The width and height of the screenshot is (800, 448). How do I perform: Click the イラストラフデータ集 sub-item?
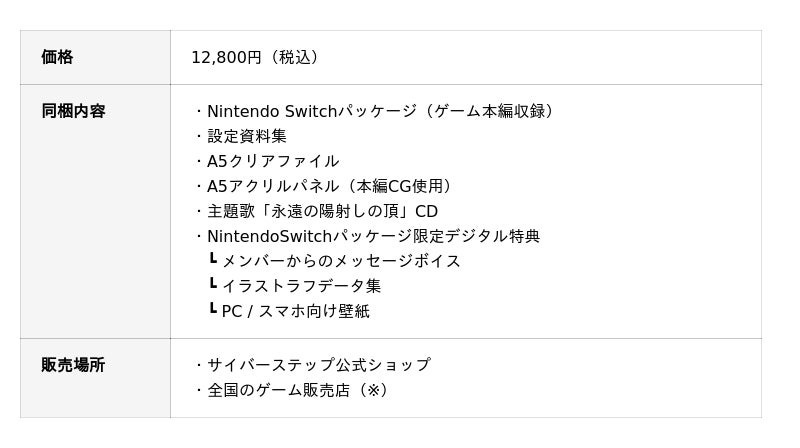301,286
